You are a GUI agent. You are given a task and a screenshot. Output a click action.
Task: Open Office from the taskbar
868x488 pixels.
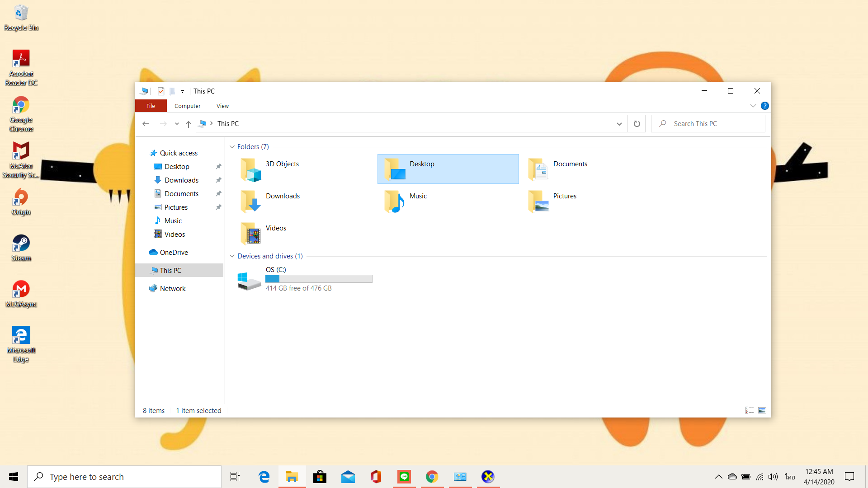376,477
